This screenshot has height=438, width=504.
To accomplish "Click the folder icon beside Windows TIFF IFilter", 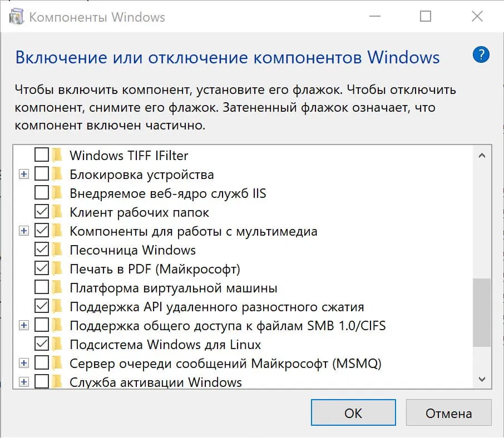I will pyautogui.click(x=57, y=155).
